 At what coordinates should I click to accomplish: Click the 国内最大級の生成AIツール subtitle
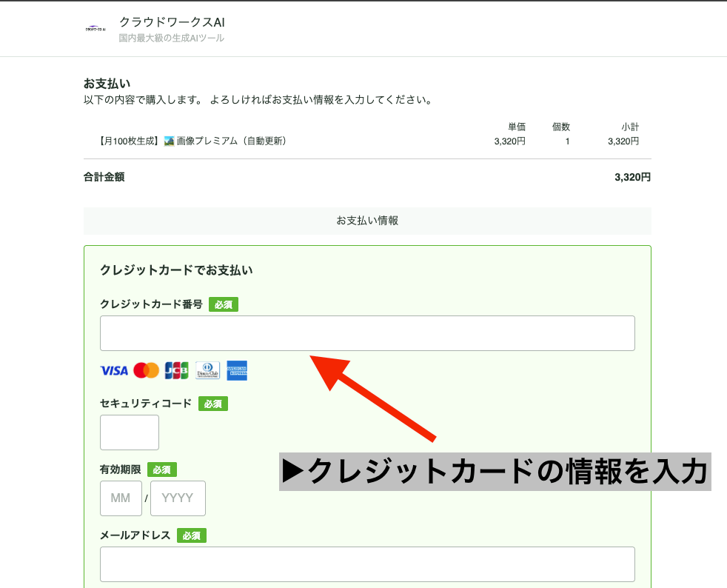tap(172, 38)
